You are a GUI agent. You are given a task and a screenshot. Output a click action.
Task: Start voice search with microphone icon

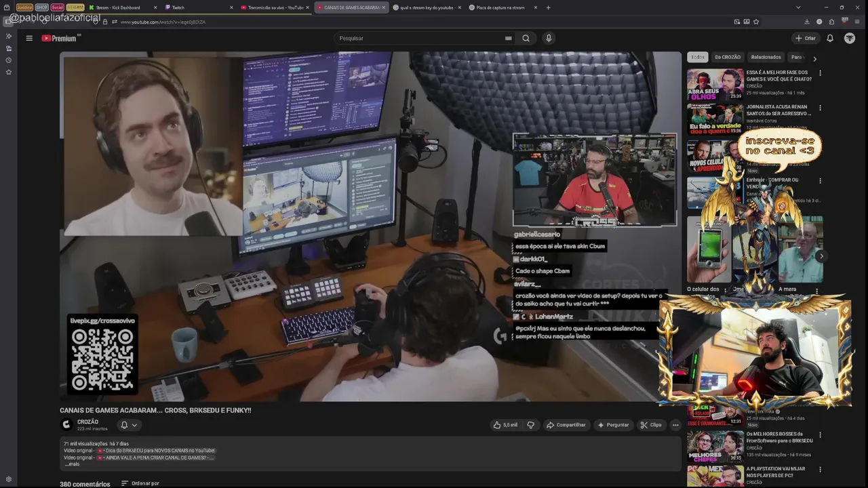click(x=549, y=38)
